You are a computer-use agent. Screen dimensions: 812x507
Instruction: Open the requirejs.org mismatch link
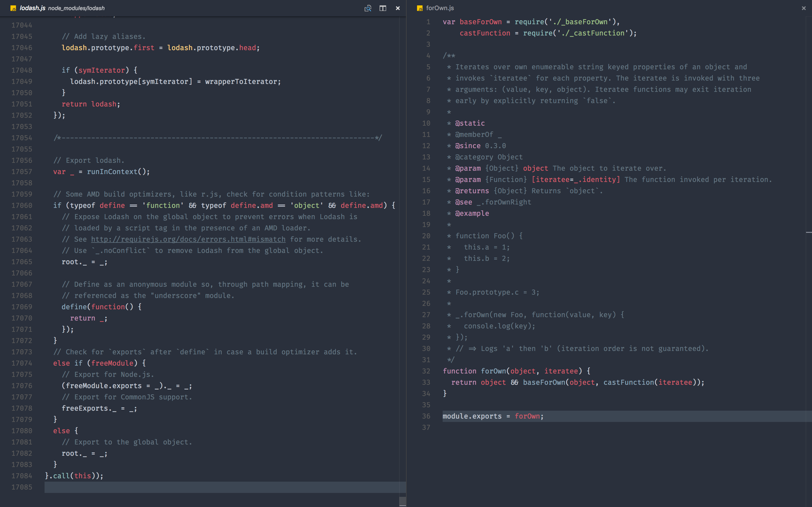click(188, 239)
